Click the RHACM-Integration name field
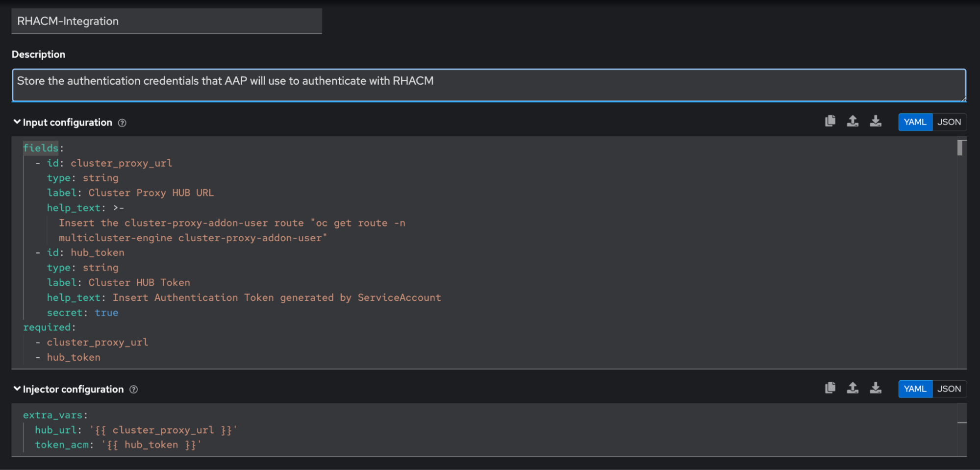The height and width of the screenshot is (470, 980). [x=167, y=21]
